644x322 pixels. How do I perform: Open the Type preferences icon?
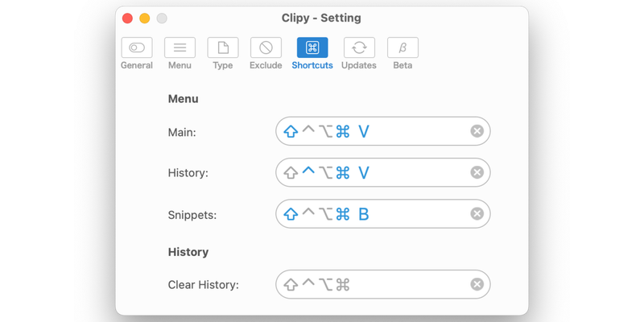point(223,47)
